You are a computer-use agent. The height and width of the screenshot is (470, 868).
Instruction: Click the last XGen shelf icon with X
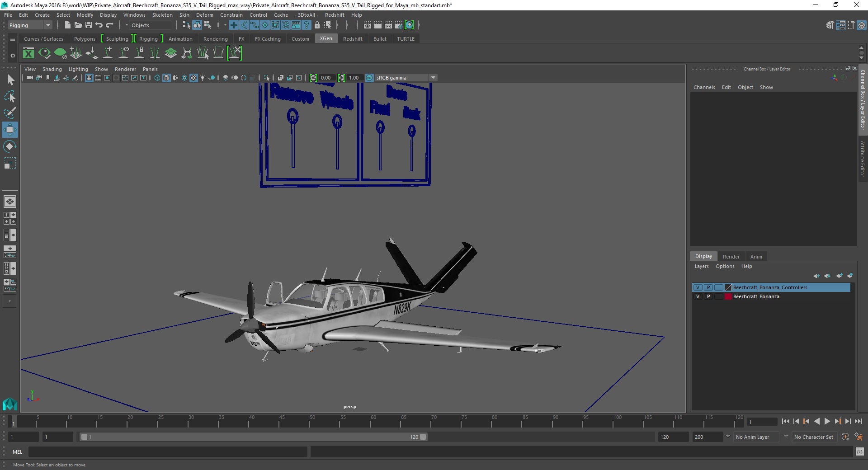[235, 53]
